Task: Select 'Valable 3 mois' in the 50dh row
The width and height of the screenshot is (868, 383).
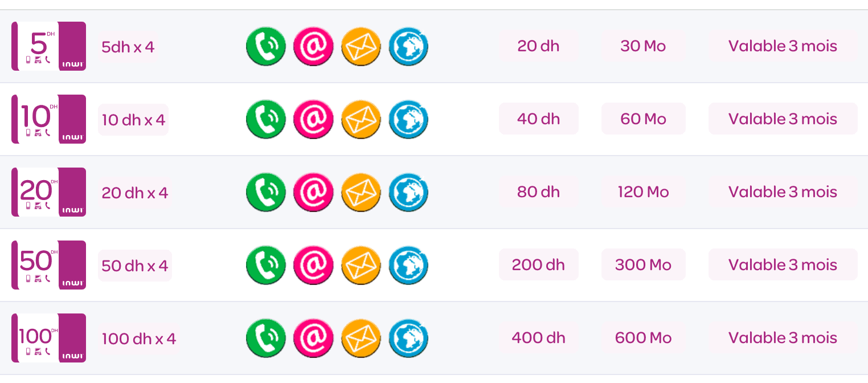Action: click(x=783, y=265)
